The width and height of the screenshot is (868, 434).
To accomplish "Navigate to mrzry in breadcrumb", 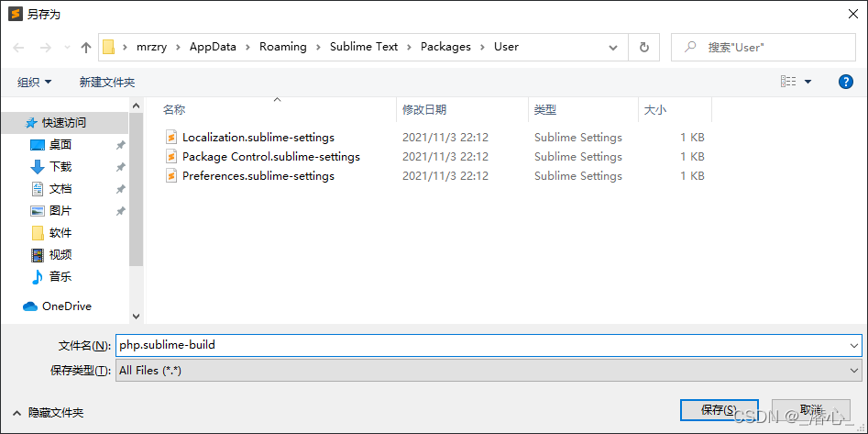I will coord(150,47).
